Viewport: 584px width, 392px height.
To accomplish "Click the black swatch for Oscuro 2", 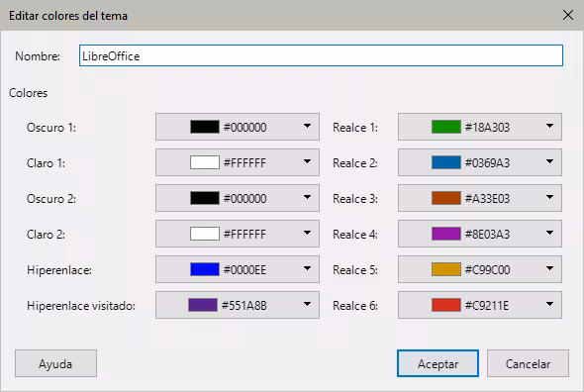I will (205, 198).
